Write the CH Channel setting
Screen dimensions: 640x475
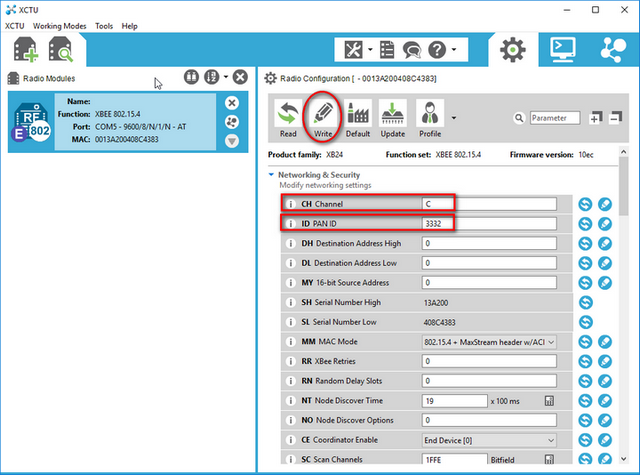pos(605,204)
